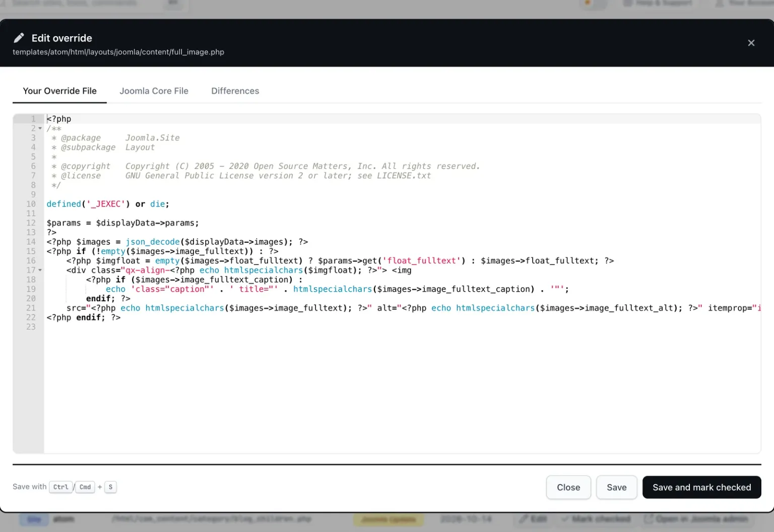This screenshot has width=774, height=532.
Task: Open the Differences tab
Action: pyautogui.click(x=235, y=91)
